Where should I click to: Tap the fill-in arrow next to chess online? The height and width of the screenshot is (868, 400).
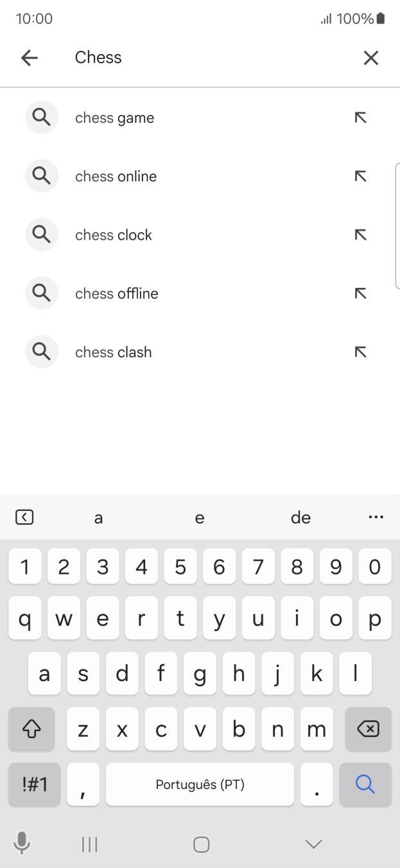point(361,176)
